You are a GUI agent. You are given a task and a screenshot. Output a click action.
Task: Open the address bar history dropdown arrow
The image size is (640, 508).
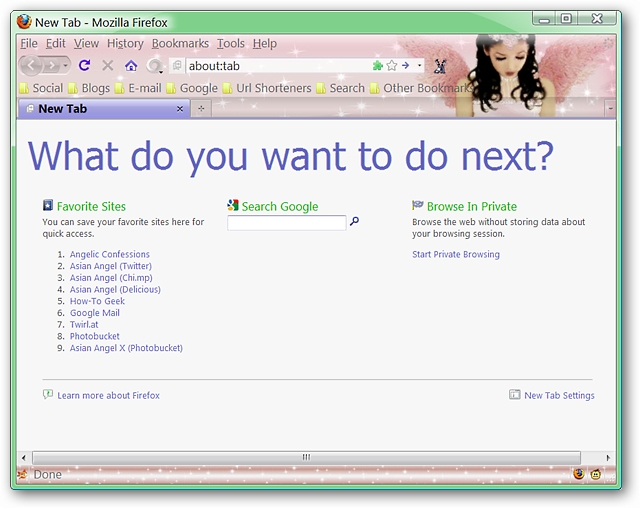419,65
